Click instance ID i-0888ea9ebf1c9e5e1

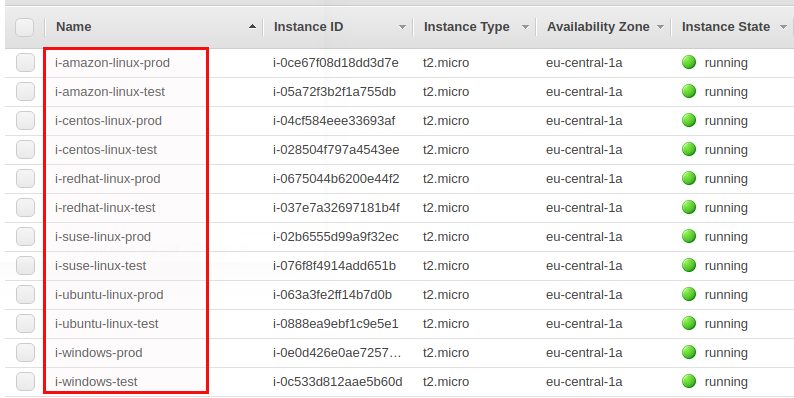pos(336,324)
